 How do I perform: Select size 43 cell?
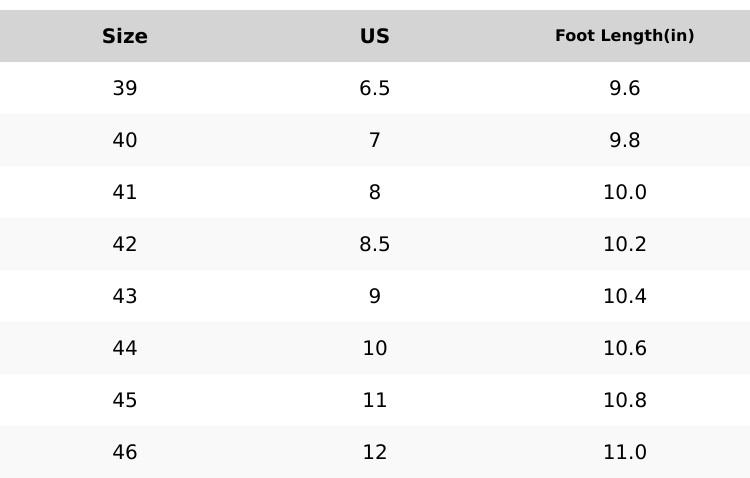tap(125, 296)
